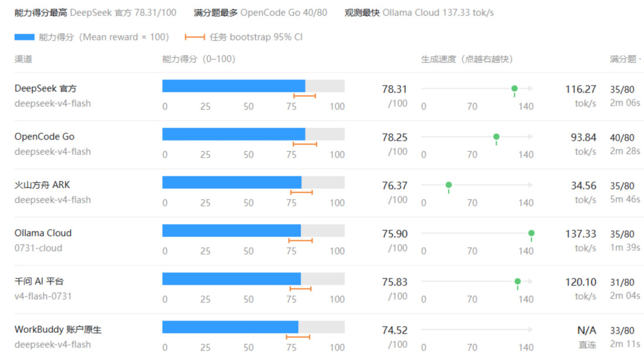644x361 pixels.
Task: Click the score value 75.90
Action: tap(394, 234)
